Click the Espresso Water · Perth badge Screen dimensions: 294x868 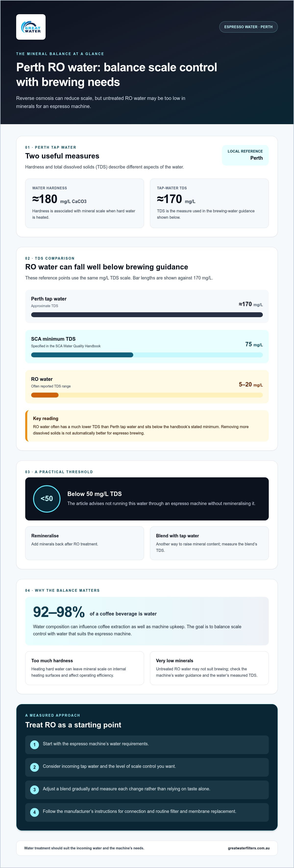click(x=248, y=27)
